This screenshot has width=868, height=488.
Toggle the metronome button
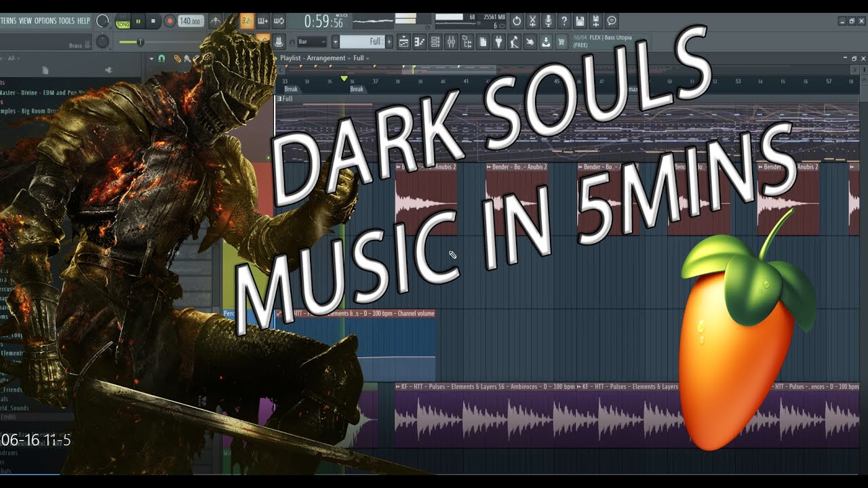point(216,21)
